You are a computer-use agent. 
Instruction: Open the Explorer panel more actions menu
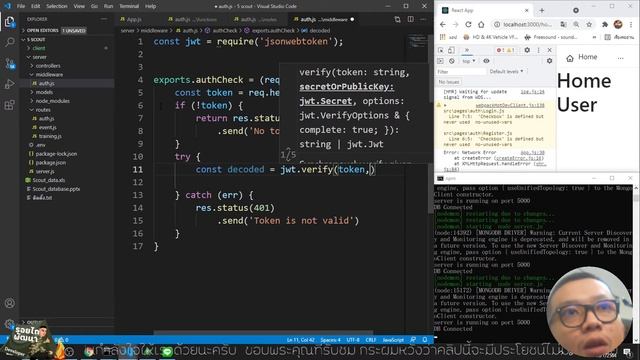[104, 19]
